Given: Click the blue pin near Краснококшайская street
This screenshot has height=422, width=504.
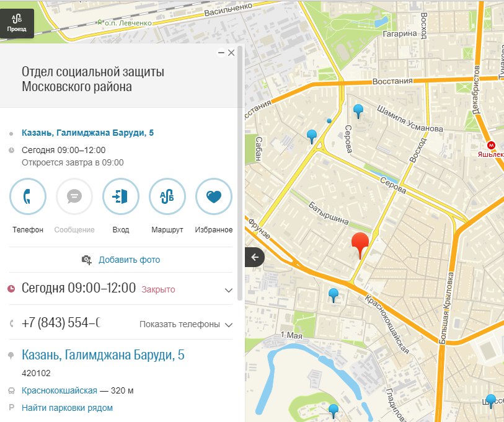Looking at the screenshot, I should click(x=333, y=293).
